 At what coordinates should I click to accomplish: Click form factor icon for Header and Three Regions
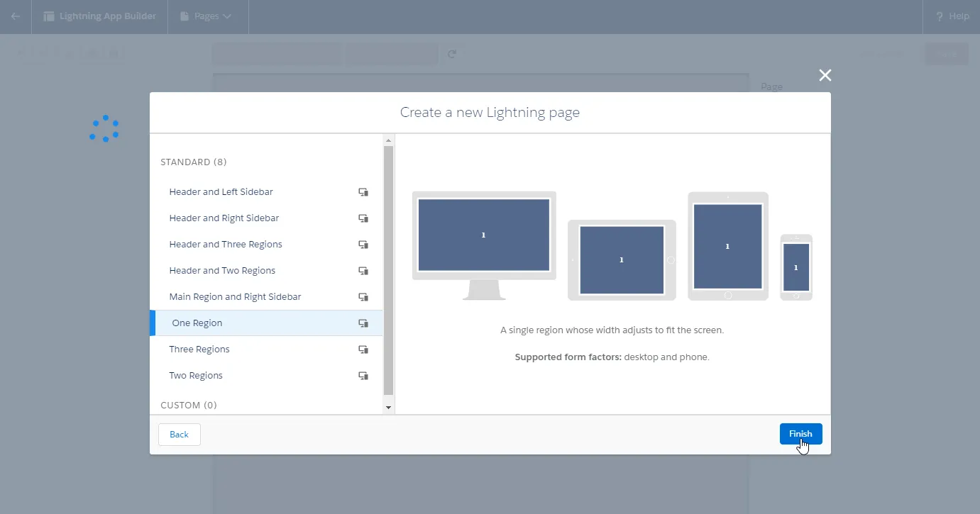coord(363,245)
